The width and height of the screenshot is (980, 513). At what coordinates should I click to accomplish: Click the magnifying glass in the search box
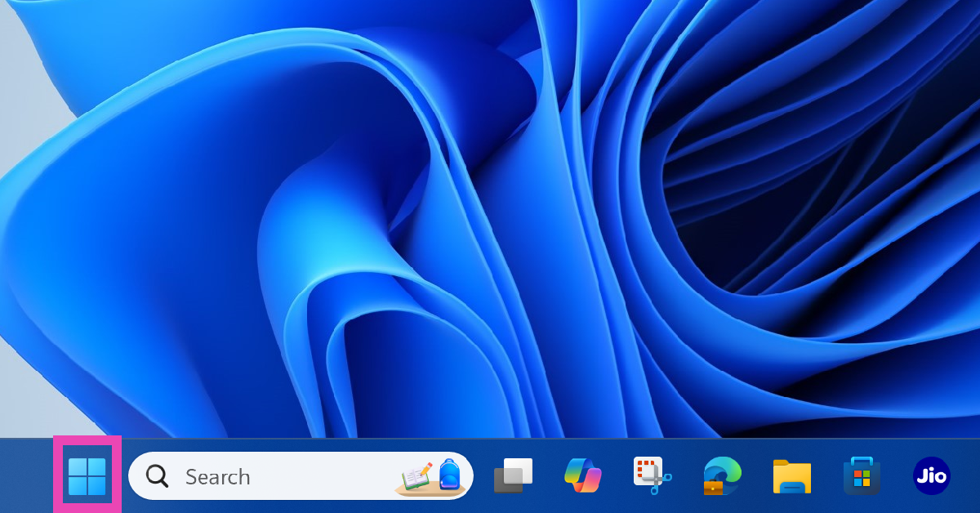point(157,476)
